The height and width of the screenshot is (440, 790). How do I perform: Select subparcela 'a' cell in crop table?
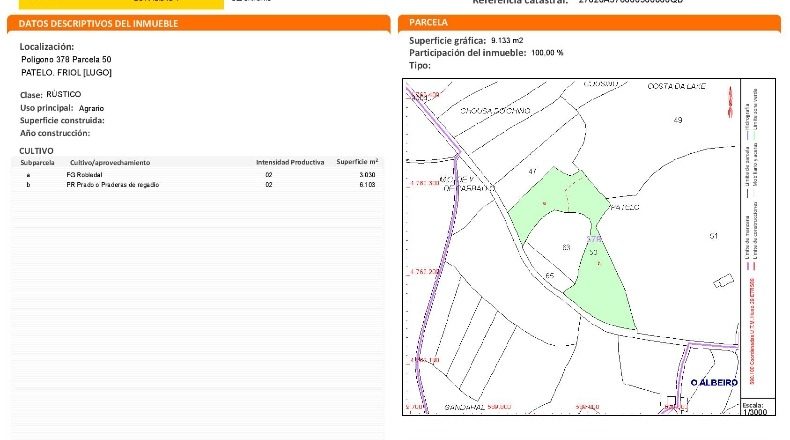click(28, 175)
